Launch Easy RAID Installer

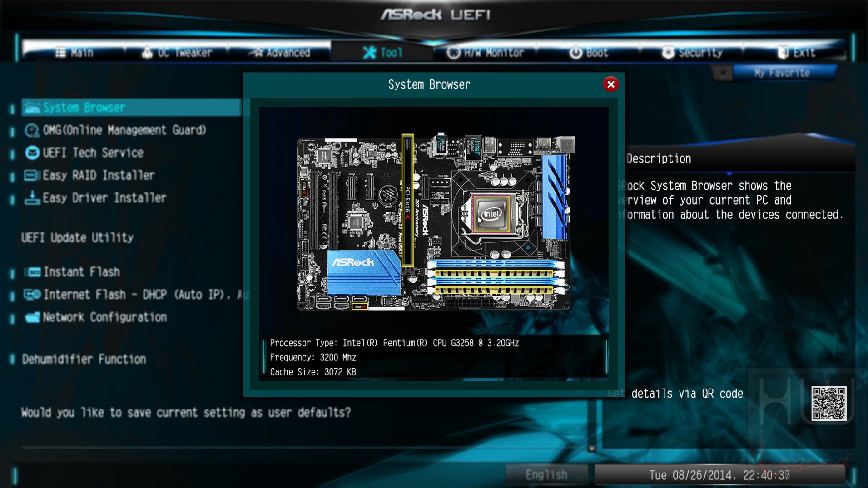[x=99, y=175]
